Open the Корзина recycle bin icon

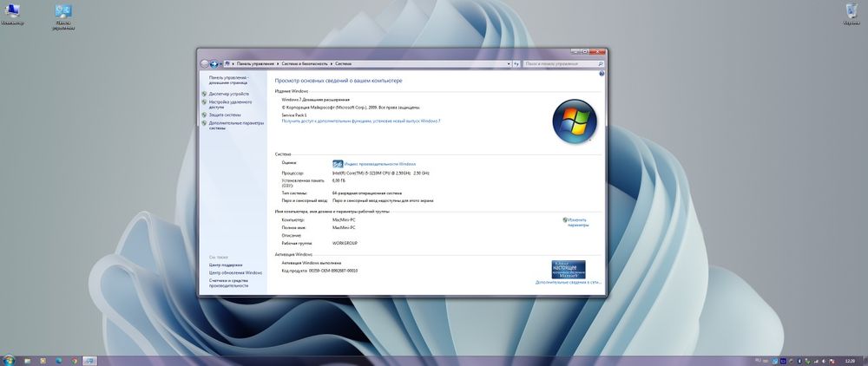(x=851, y=15)
